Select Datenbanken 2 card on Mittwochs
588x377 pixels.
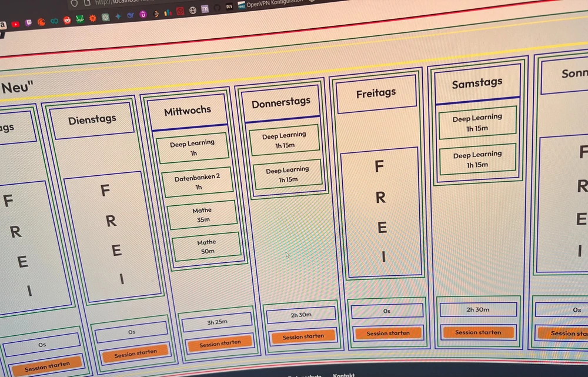click(x=198, y=182)
